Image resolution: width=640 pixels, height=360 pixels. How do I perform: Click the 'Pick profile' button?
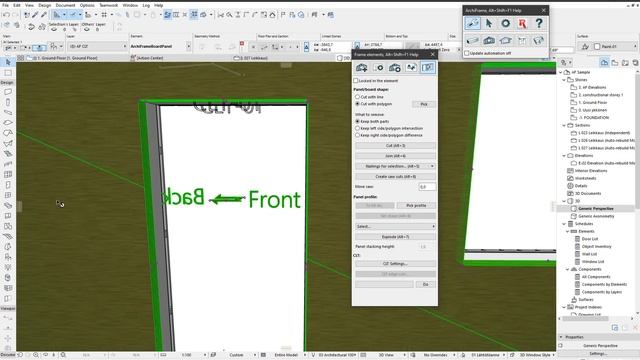416,205
